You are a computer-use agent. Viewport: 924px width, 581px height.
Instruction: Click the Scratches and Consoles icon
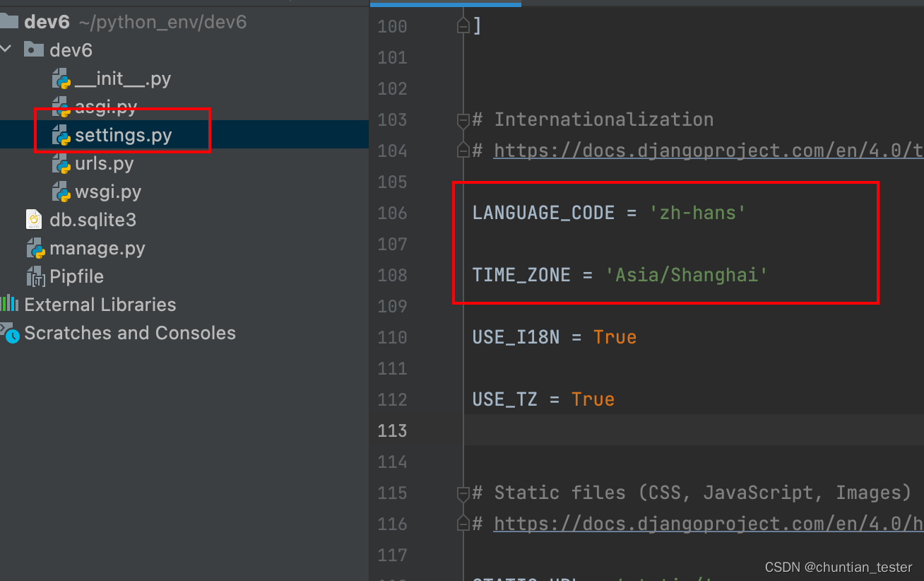pos(11,332)
